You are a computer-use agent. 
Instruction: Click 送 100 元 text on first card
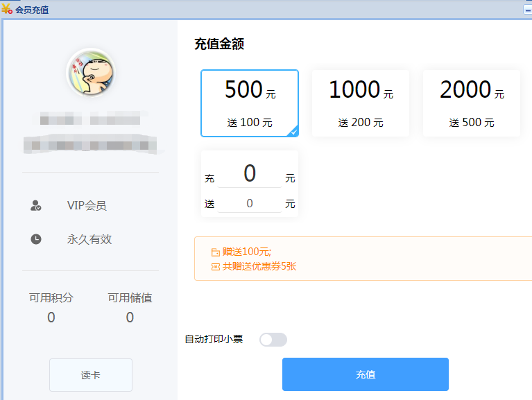click(x=250, y=123)
